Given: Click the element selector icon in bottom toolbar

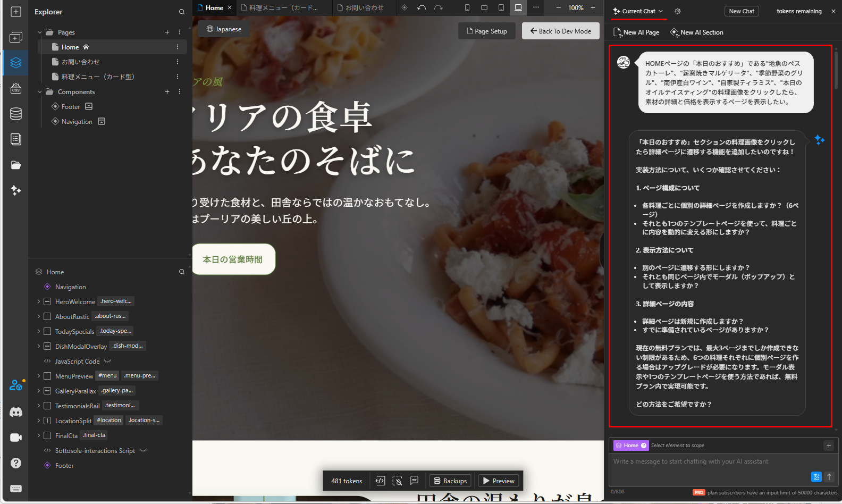Looking at the screenshot, I should pos(397,481).
